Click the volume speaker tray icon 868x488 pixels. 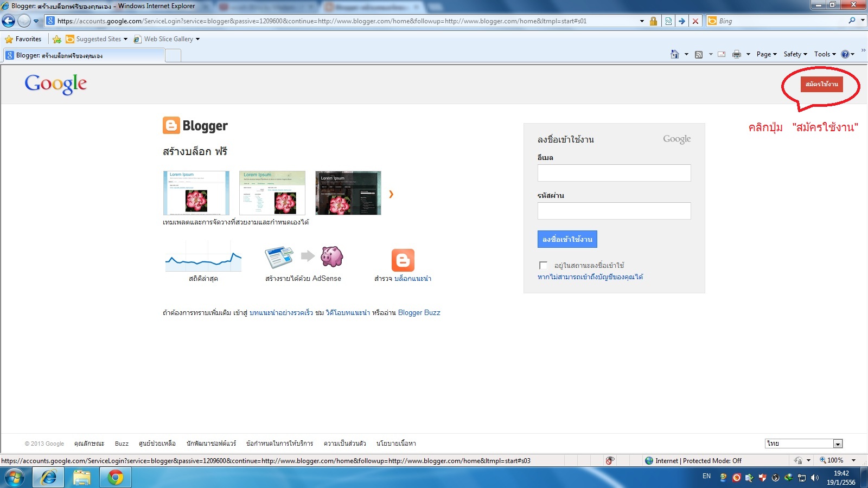click(x=814, y=478)
